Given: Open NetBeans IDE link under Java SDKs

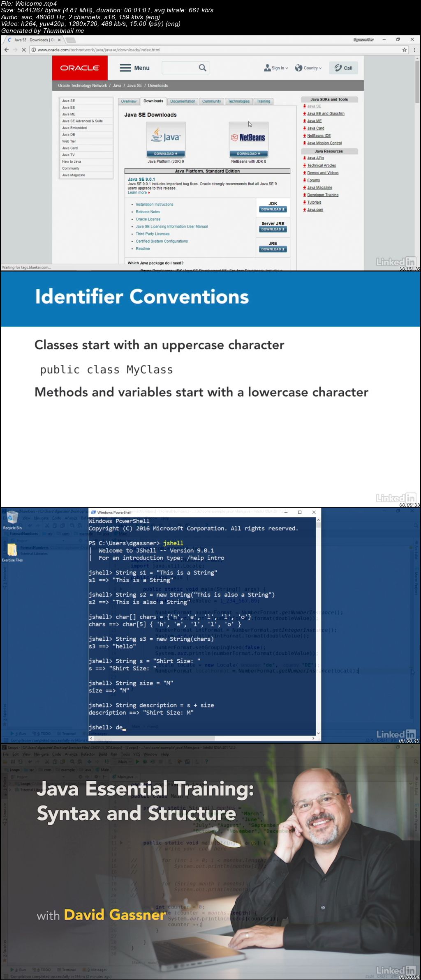Looking at the screenshot, I should tap(319, 136).
